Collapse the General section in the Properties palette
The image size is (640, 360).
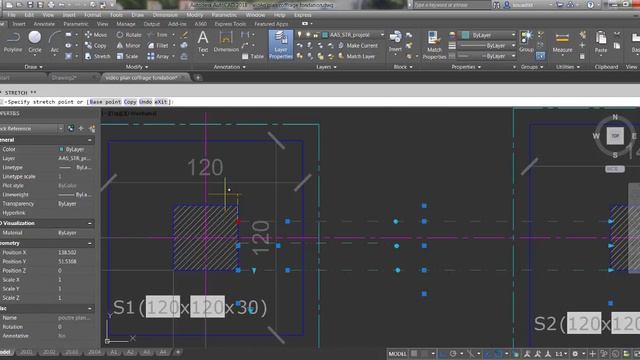90,140
